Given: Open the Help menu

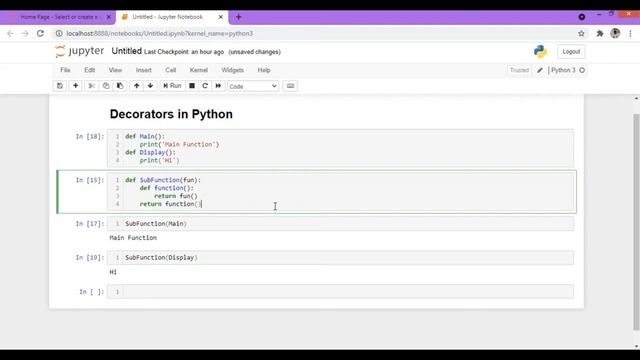Looking at the screenshot, I should click(264, 70).
